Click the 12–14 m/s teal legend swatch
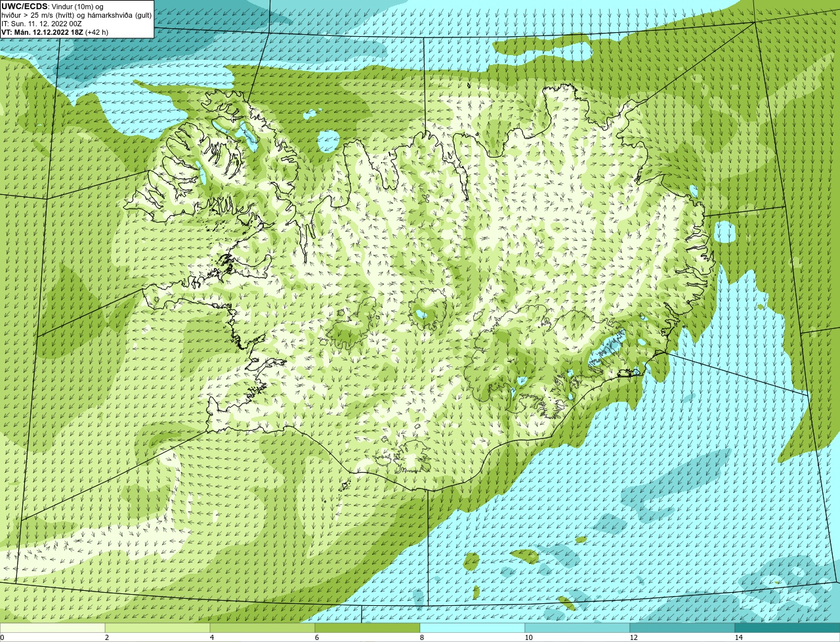 [682, 628]
